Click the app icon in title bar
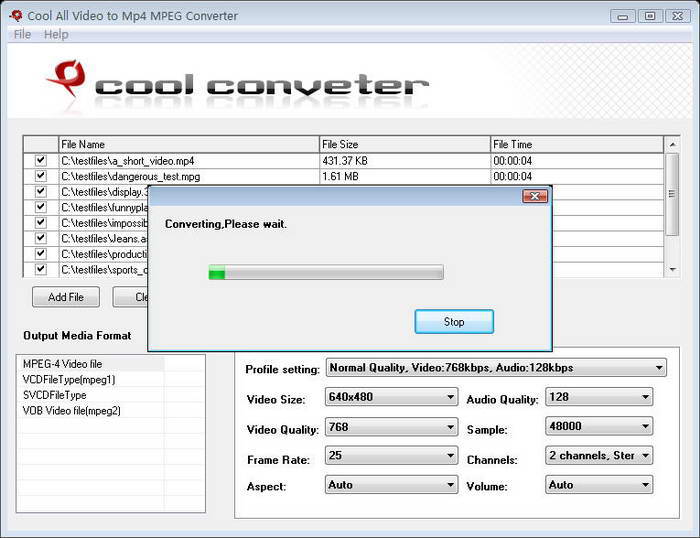This screenshot has width=700, height=538. click(x=16, y=16)
